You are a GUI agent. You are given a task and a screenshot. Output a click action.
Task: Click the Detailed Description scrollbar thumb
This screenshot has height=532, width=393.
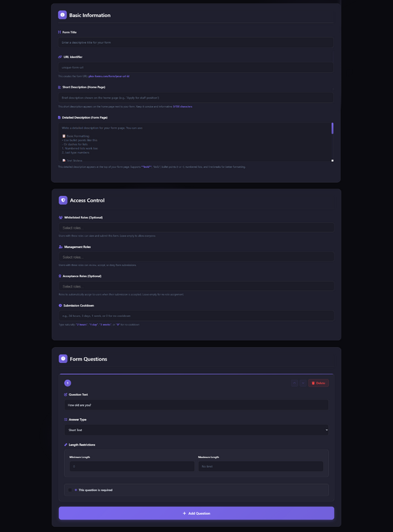point(332,128)
